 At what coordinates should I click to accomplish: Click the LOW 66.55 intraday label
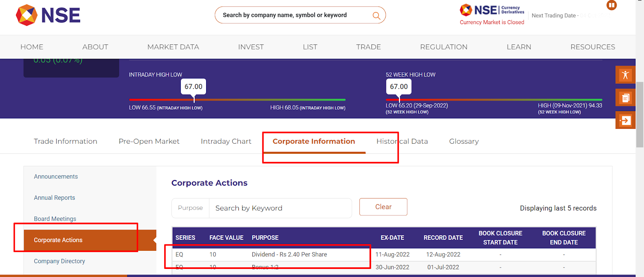(165, 107)
